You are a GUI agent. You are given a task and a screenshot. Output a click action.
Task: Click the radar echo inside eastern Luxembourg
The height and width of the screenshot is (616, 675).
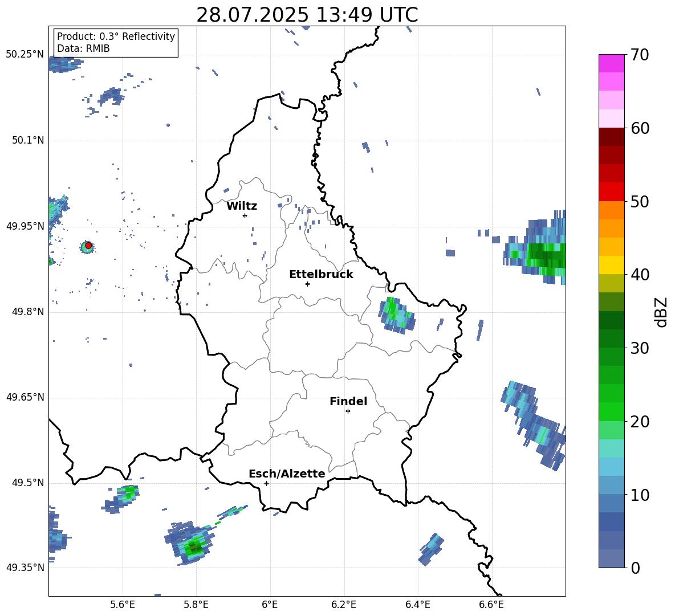click(396, 315)
